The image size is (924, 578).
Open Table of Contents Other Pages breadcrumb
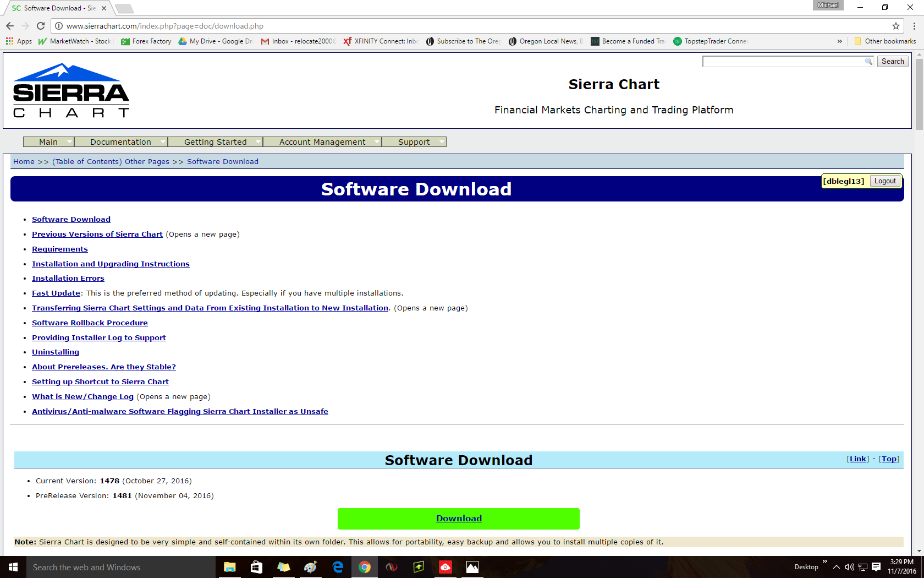click(x=111, y=162)
